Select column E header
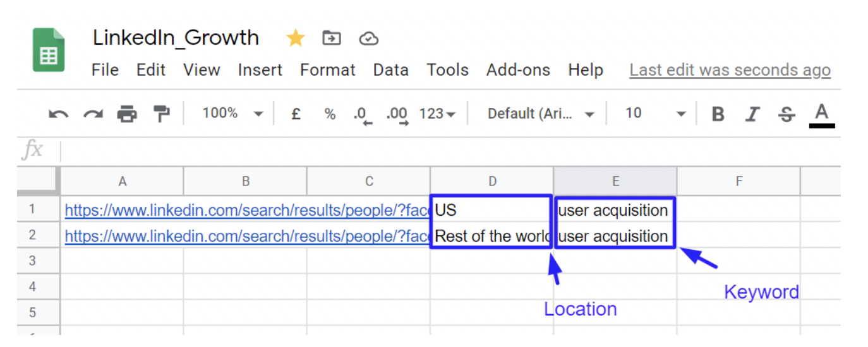 pyautogui.click(x=615, y=182)
